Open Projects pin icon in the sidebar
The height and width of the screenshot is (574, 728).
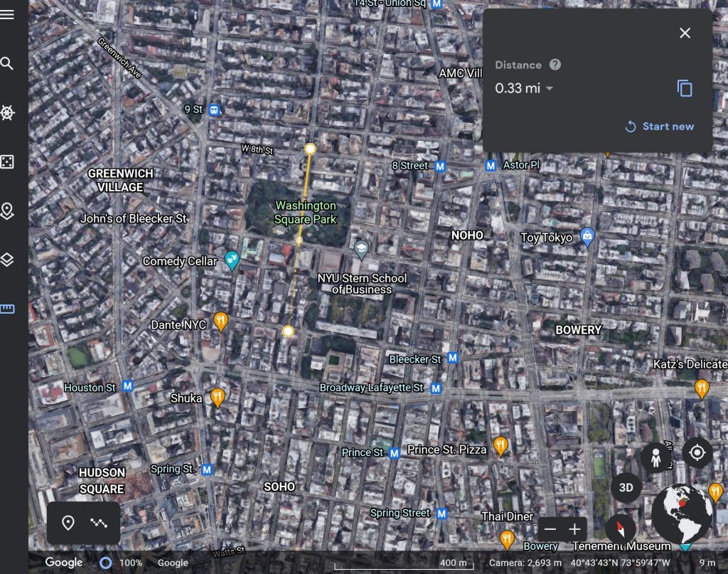(7, 211)
